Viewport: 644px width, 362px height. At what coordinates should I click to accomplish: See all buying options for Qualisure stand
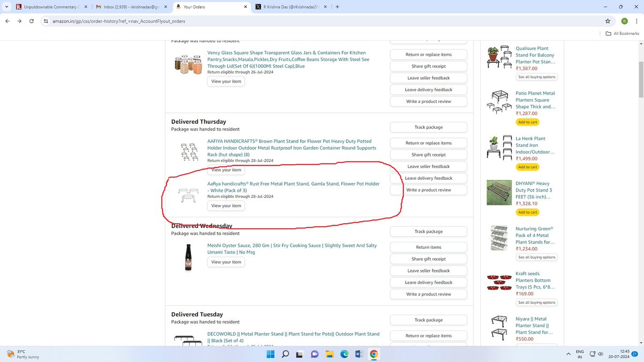pos(537,77)
